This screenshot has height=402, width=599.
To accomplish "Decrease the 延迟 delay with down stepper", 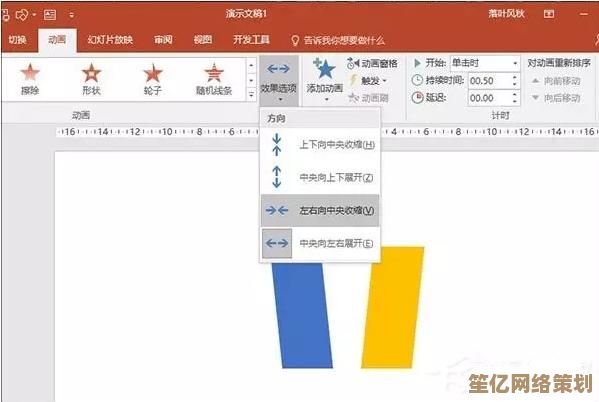I will pyautogui.click(x=515, y=102).
